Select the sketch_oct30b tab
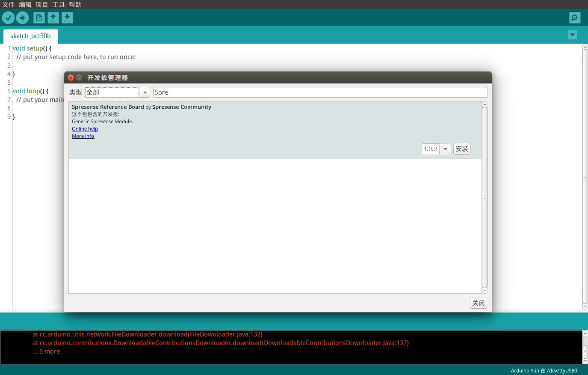 [x=30, y=36]
